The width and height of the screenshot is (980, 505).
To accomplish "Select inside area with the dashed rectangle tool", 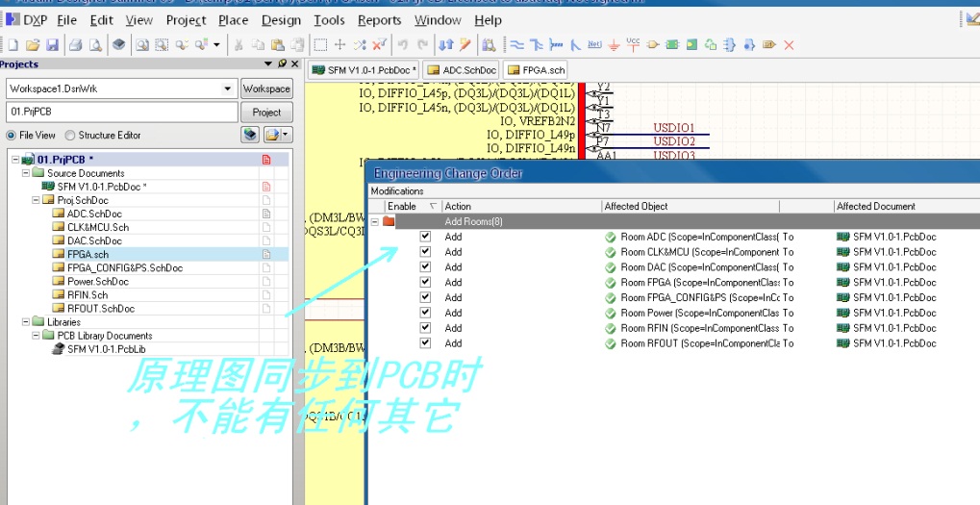I will coord(320,45).
